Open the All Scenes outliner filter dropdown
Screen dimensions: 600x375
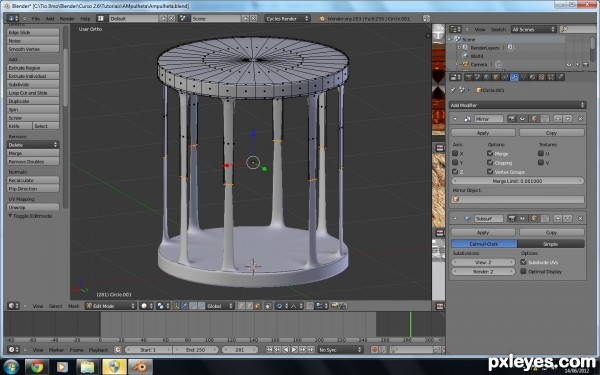coord(533,29)
